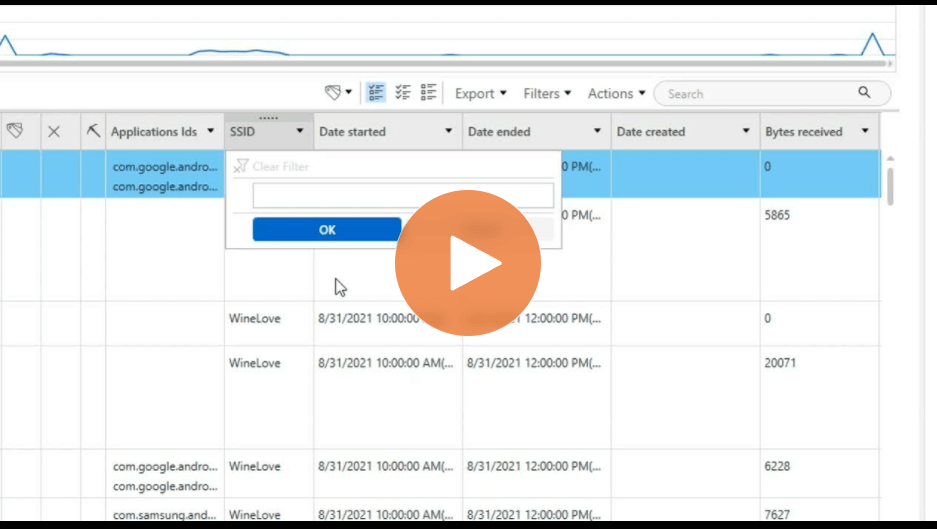The width and height of the screenshot is (937, 529).
Task: Select the first list view mode icon
Action: (376, 93)
